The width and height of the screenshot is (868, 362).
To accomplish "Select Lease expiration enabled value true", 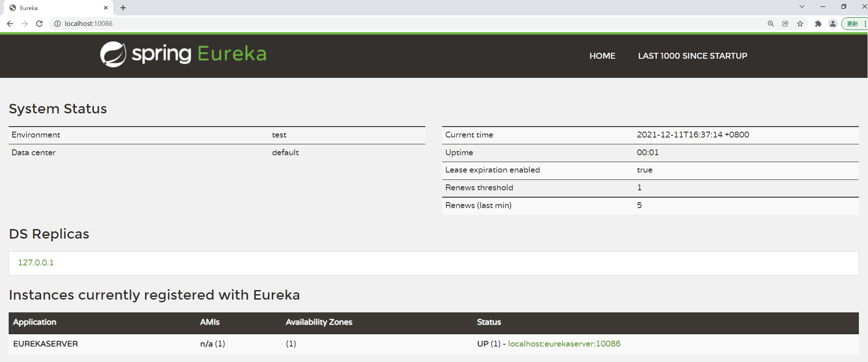I will point(645,170).
